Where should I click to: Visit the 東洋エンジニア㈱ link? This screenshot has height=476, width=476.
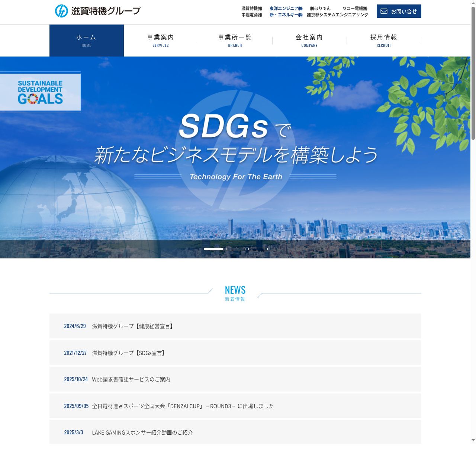click(286, 8)
